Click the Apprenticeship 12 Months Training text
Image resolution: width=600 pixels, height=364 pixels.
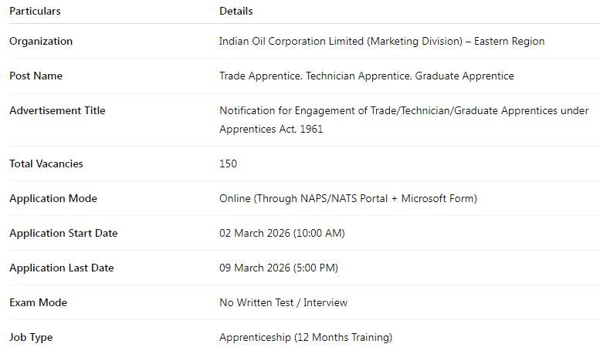[306, 338]
